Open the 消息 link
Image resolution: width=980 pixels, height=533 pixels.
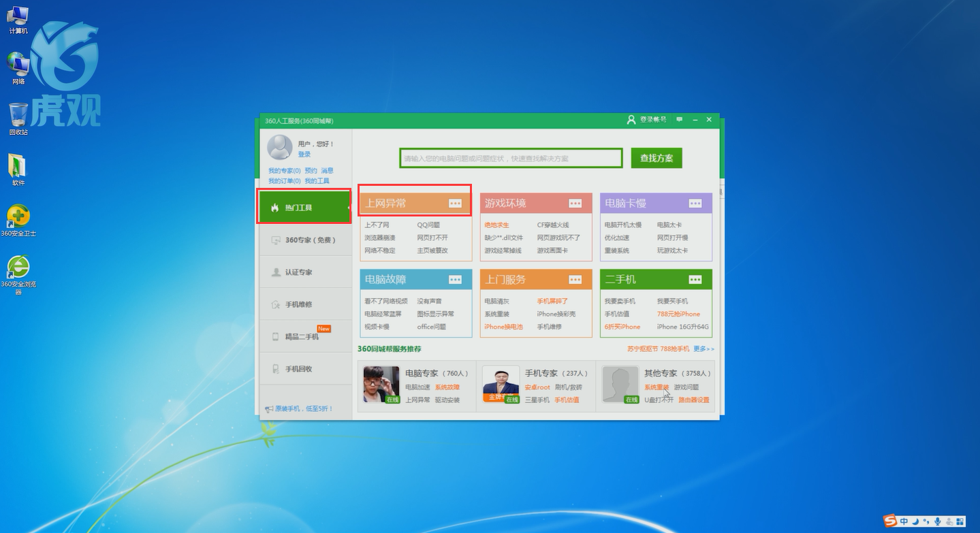(x=327, y=171)
